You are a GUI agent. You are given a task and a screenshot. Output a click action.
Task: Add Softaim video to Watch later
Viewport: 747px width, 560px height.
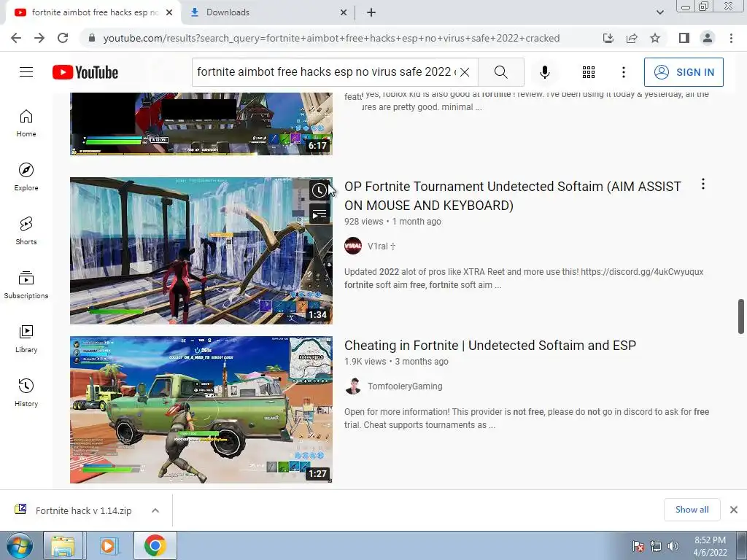click(x=320, y=190)
